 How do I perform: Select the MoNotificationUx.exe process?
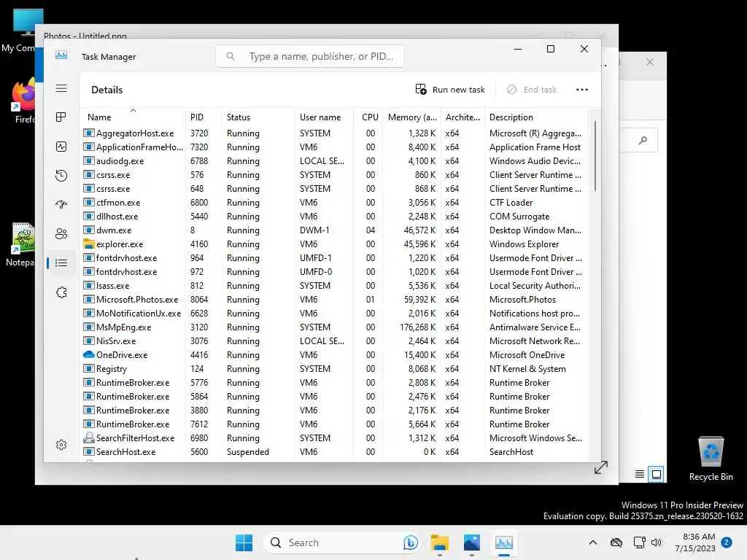[x=333, y=314]
